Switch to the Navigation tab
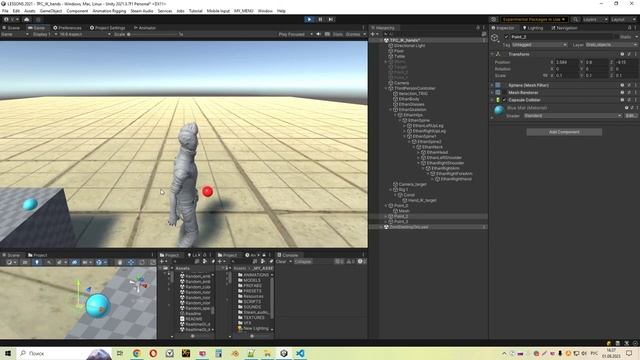Screen dimensions: 640x360 564,28
